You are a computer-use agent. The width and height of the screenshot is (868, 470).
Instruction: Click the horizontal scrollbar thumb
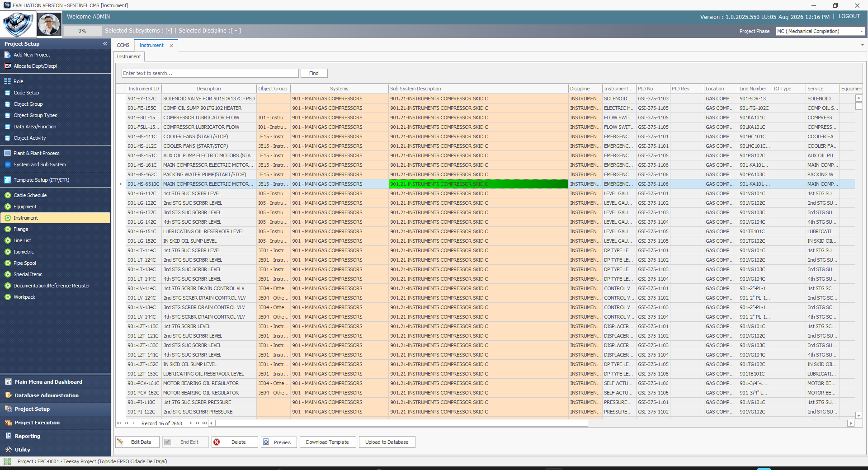coord(401,423)
